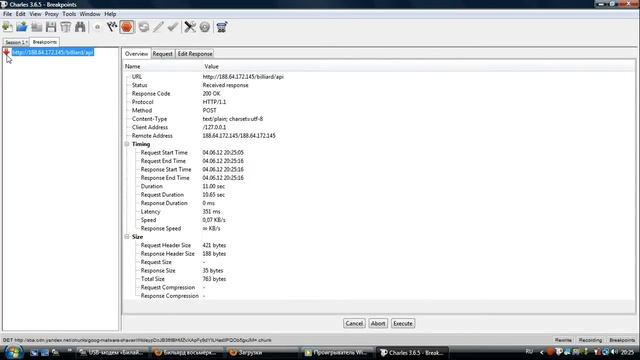The height and width of the screenshot is (360, 640).
Task: Click the Clear Session trash can icon
Action: [65, 27]
